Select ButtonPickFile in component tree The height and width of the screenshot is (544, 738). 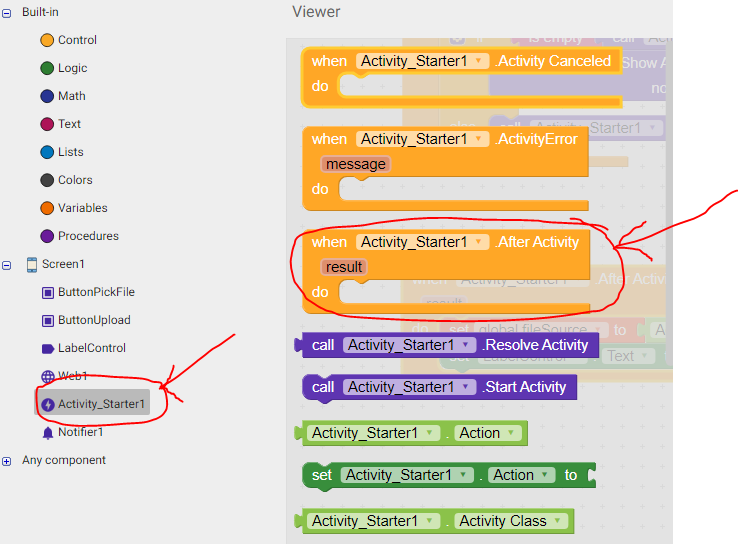(96, 292)
